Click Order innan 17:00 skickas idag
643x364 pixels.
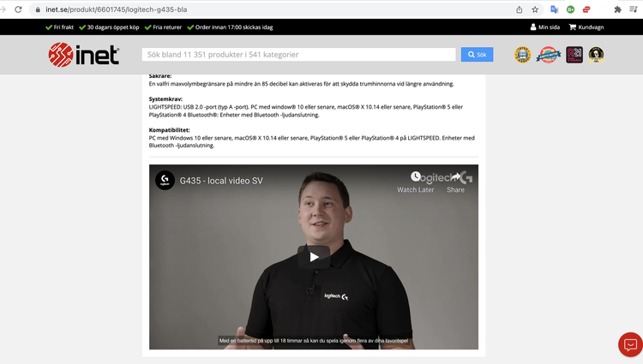tap(230, 27)
